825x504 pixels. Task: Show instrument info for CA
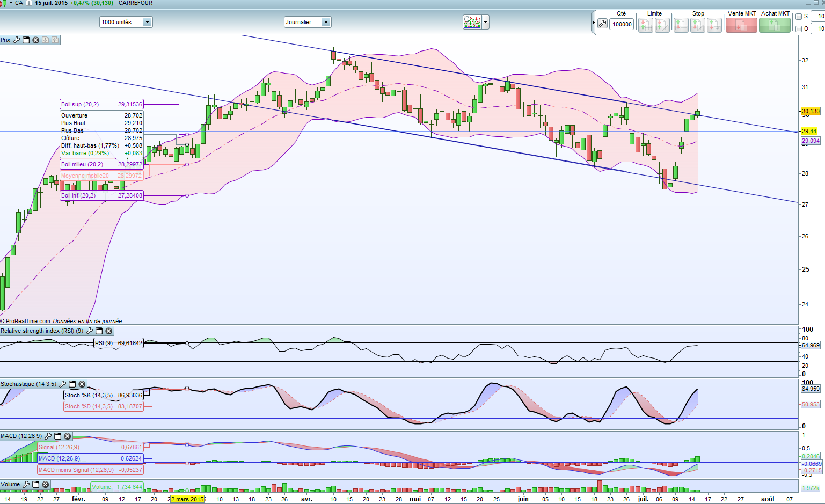[29, 3]
